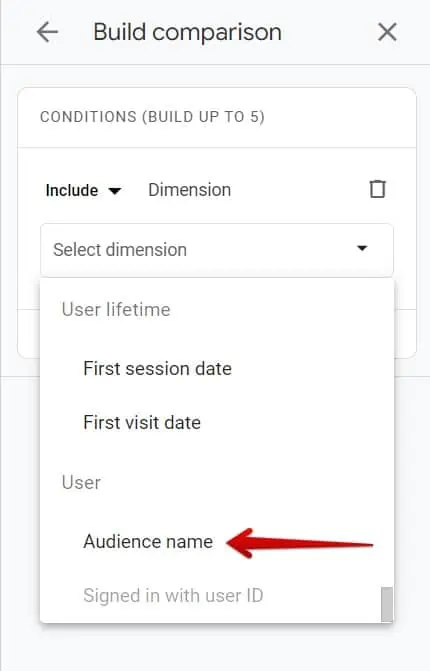Choose First visit date
The image size is (430, 671).
142,423
